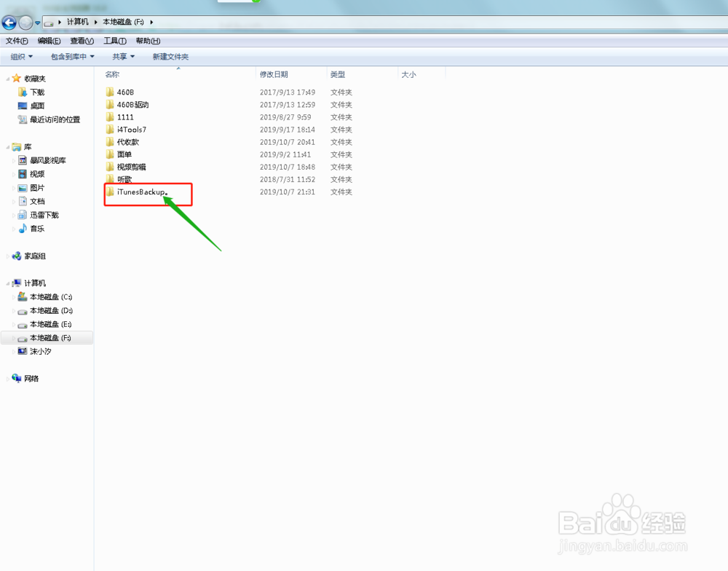Select the iTunesBackup folder icon
Screen dimensions: 728x571
click(x=110, y=192)
